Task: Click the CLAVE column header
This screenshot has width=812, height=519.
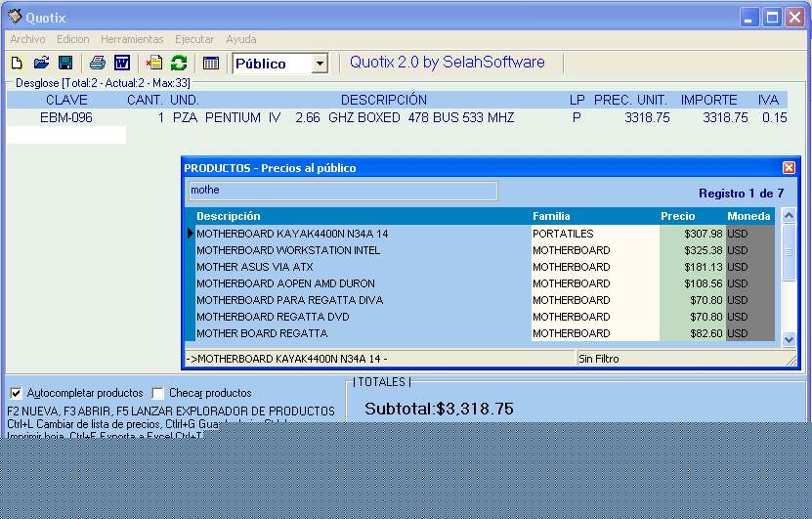Action: tap(66, 100)
